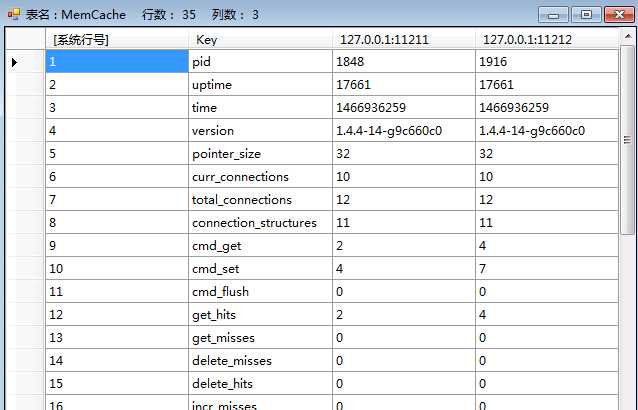
Task: Click get_hits value under 127.0.0.1:11212
Action: pyautogui.click(x=546, y=314)
